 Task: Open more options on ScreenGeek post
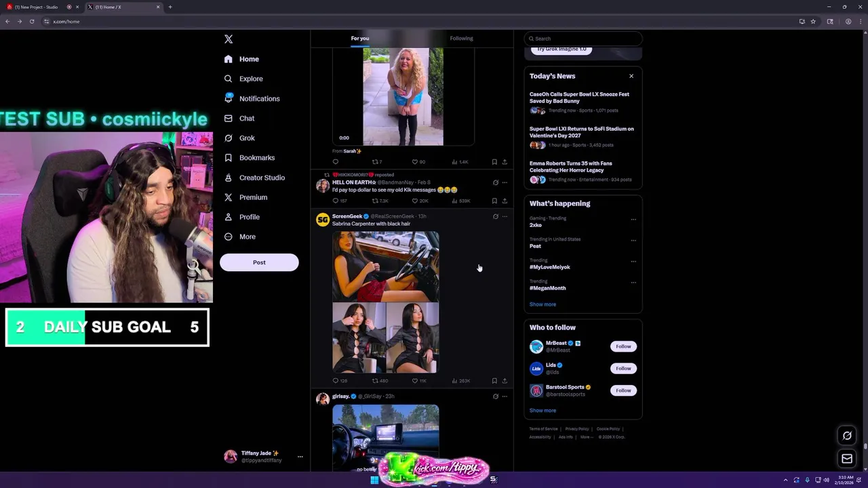click(505, 217)
